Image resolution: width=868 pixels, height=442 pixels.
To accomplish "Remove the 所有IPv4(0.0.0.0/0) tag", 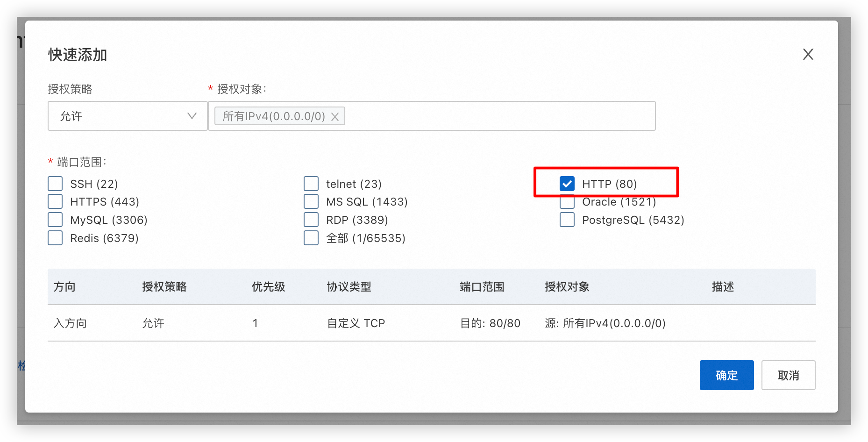I will coord(334,117).
